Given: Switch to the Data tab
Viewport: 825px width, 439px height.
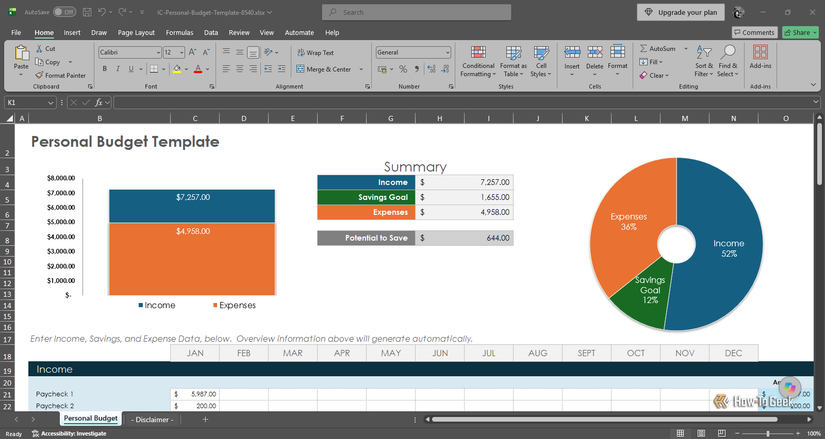Looking at the screenshot, I should 211,32.
